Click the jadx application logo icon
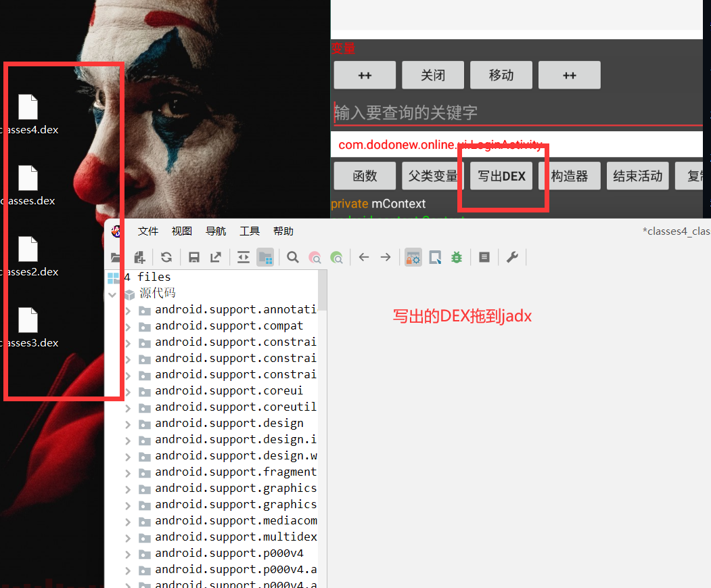The image size is (711, 588). (x=116, y=231)
